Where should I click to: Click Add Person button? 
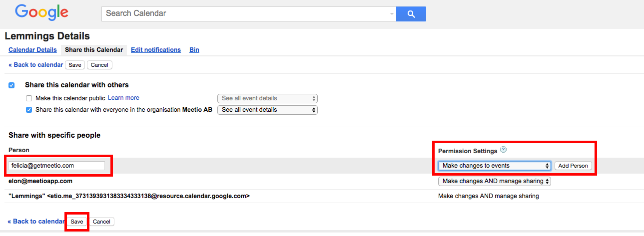[x=573, y=166]
